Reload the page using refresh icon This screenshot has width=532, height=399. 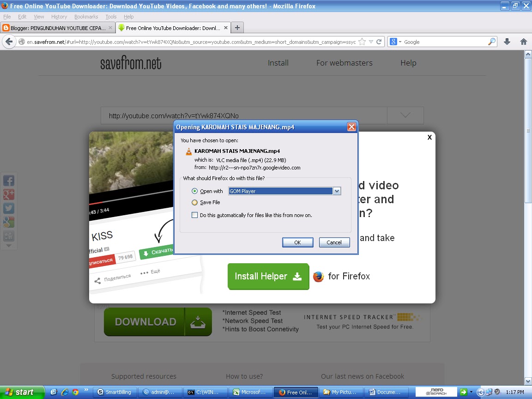click(x=379, y=42)
